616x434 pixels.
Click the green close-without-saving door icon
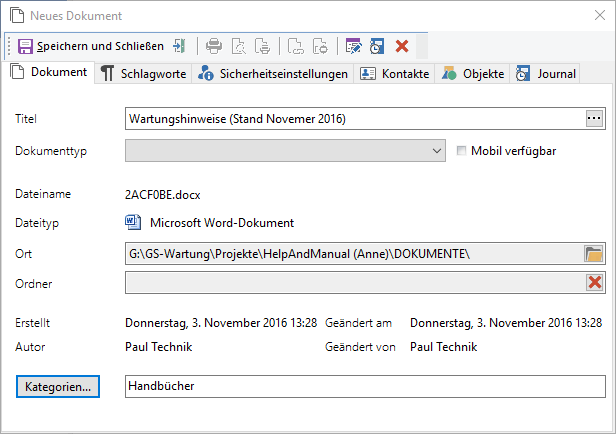tap(179, 46)
